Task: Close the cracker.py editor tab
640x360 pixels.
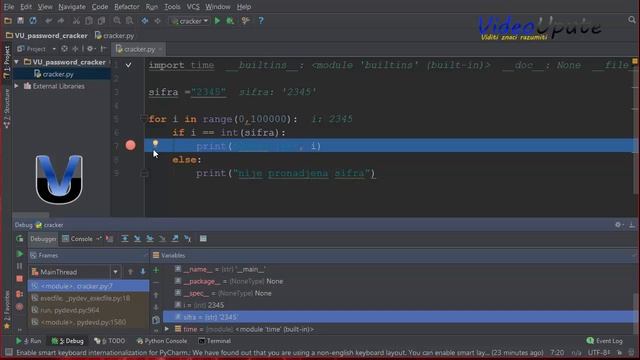Action: tap(160, 49)
